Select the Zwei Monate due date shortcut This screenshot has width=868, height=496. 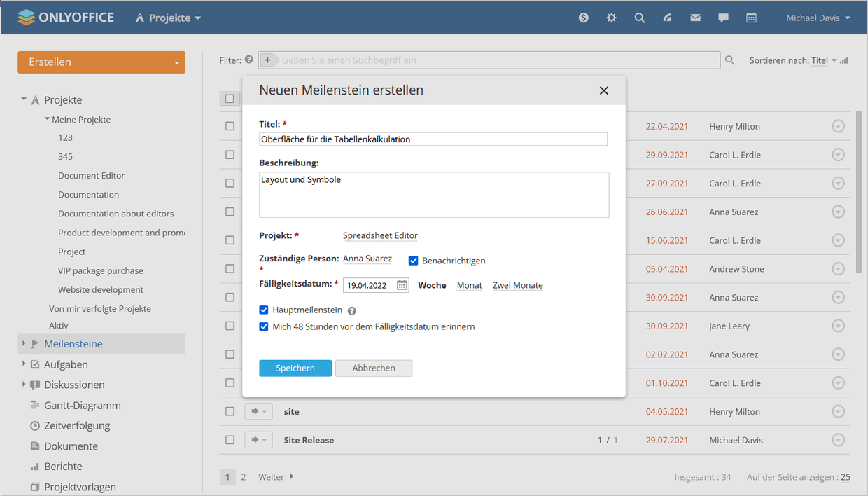[518, 285]
